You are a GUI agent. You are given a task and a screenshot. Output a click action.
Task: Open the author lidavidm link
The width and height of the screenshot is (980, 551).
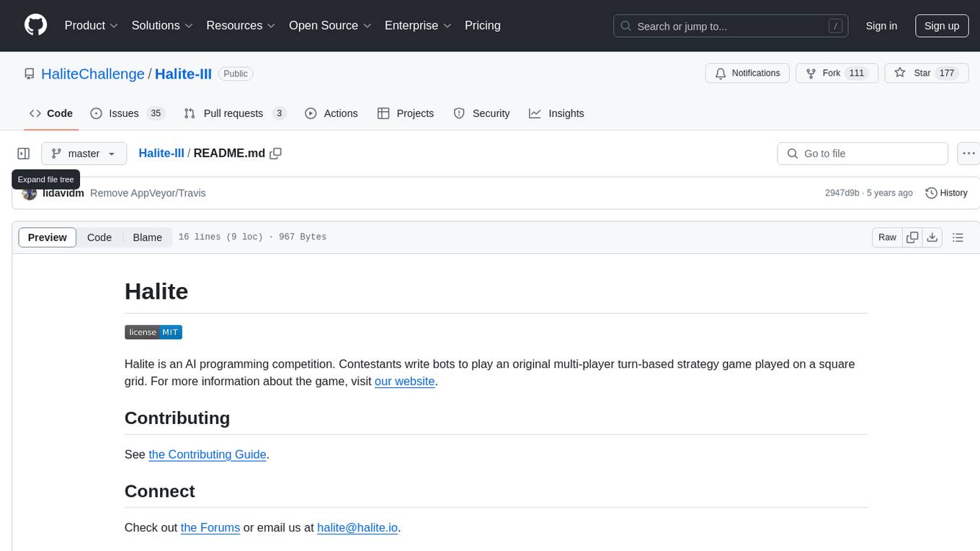(x=63, y=193)
